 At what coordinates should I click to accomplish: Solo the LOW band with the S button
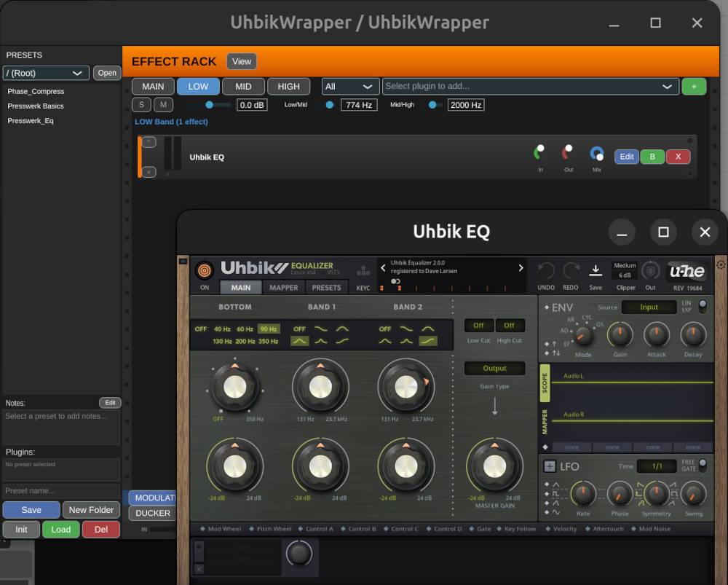[x=141, y=104]
